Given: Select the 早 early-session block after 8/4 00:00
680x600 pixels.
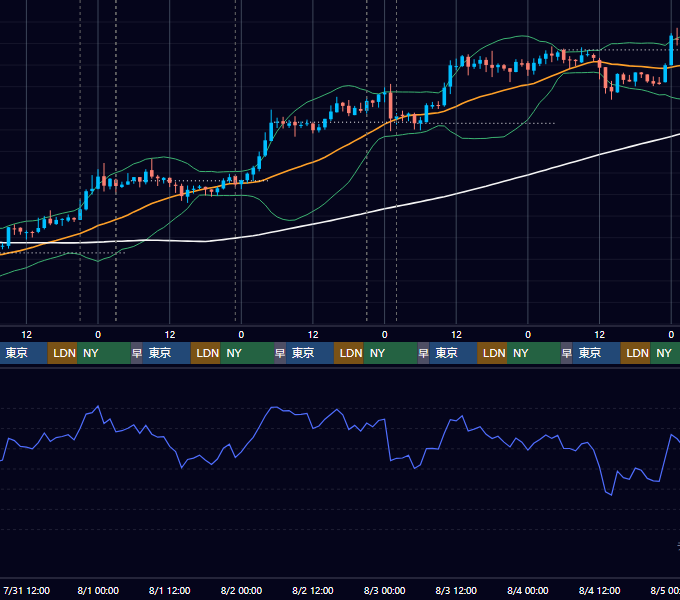Looking at the screenshot, I should [566, 353].
